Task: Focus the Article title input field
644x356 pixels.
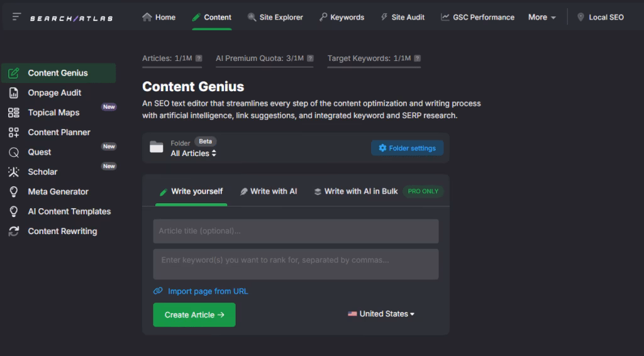Action: click(x=296, y=231)
